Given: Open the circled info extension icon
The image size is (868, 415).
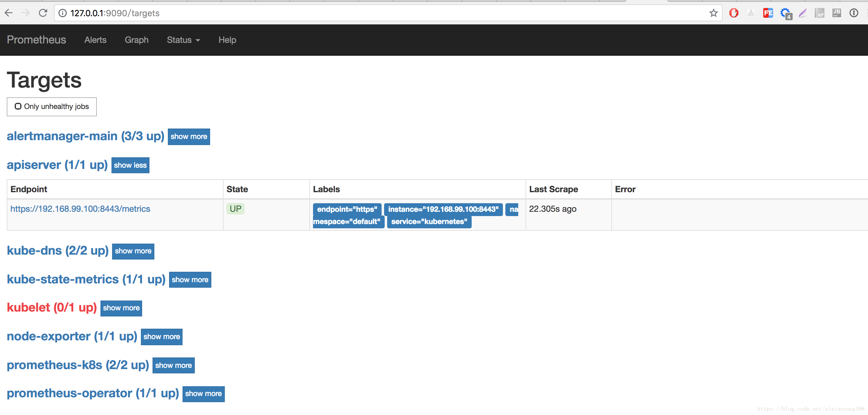Looking at the screenshot, I should coord(854,13).
